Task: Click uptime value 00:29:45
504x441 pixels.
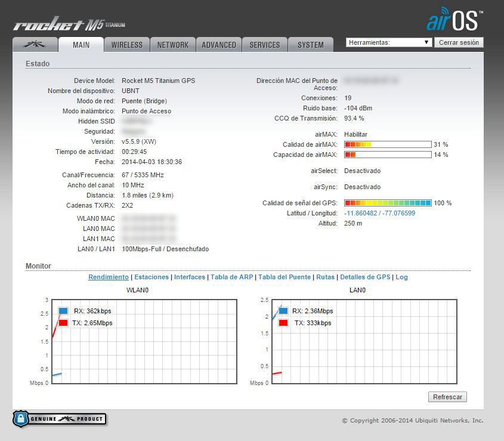Action: 134,152
